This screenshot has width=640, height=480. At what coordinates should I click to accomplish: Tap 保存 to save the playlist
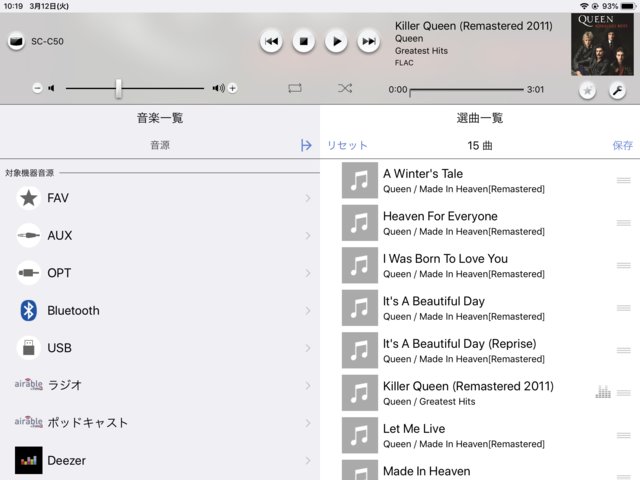pyautogui.click(x=623, y=145)
